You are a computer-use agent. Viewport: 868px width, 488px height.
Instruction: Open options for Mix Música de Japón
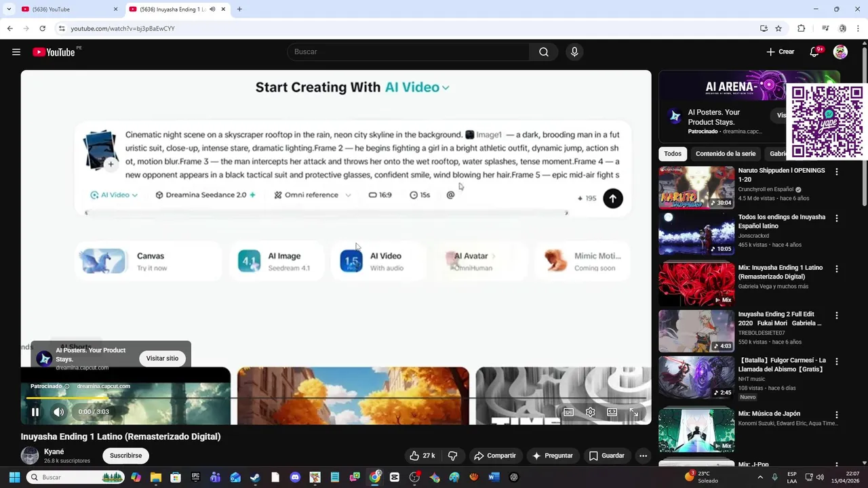(x=836, y=415)
